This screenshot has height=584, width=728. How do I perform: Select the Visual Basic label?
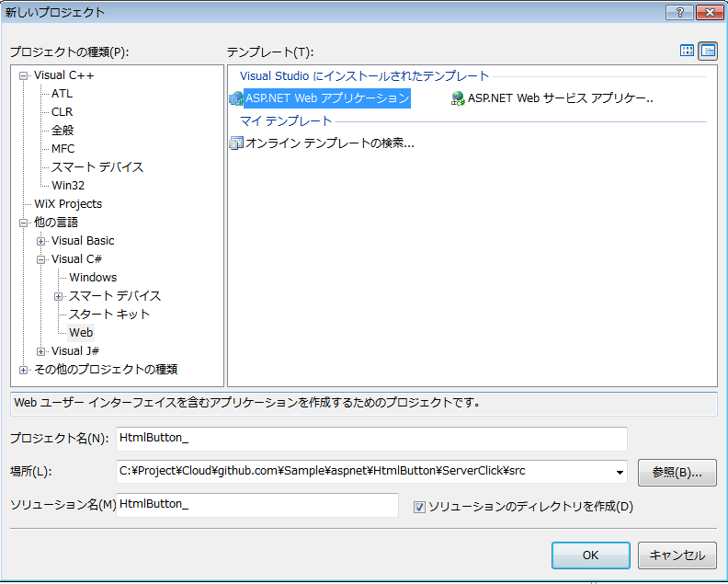pyautogui.click(x=83, y=241)
